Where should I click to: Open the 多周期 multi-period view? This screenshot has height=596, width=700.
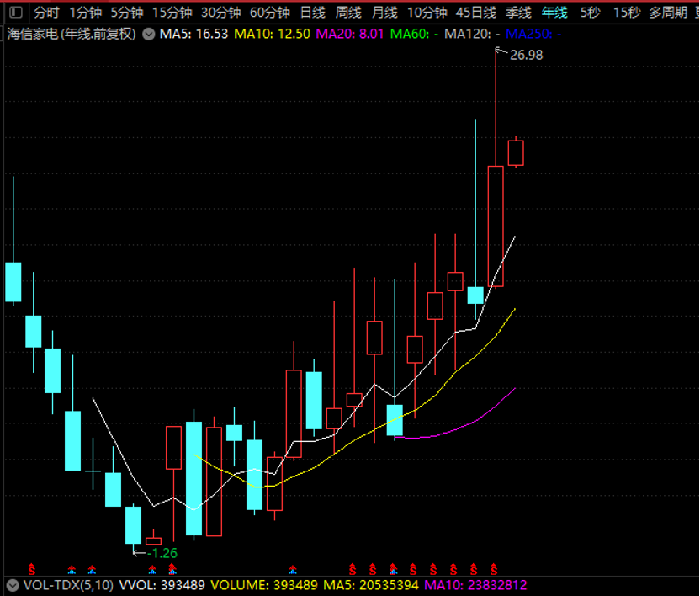click(x=668, y=13)
